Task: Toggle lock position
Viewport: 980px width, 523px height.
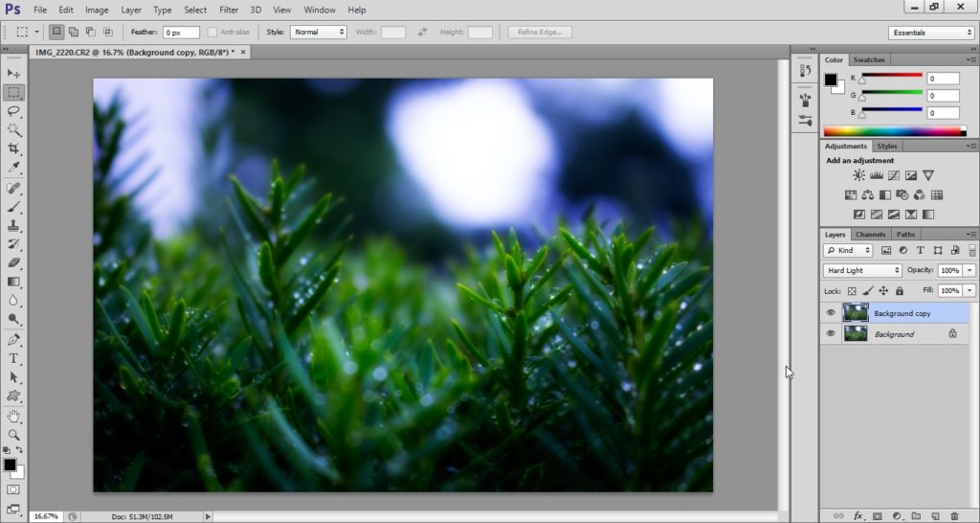Action: pos(883,291)
